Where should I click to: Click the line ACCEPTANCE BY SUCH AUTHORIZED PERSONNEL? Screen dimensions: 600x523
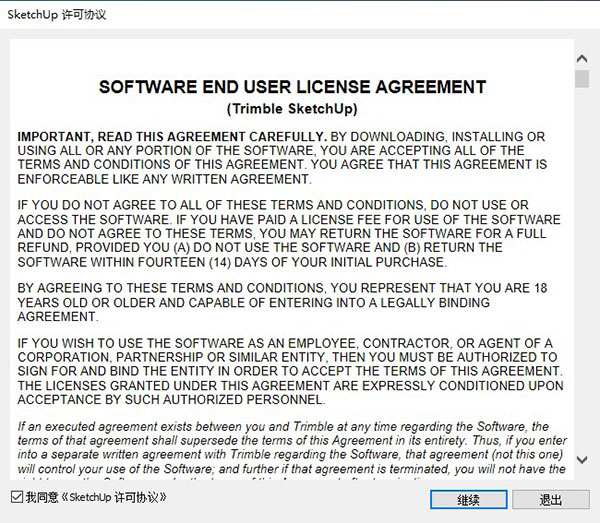pyautogui.click(x=171, y=400)
